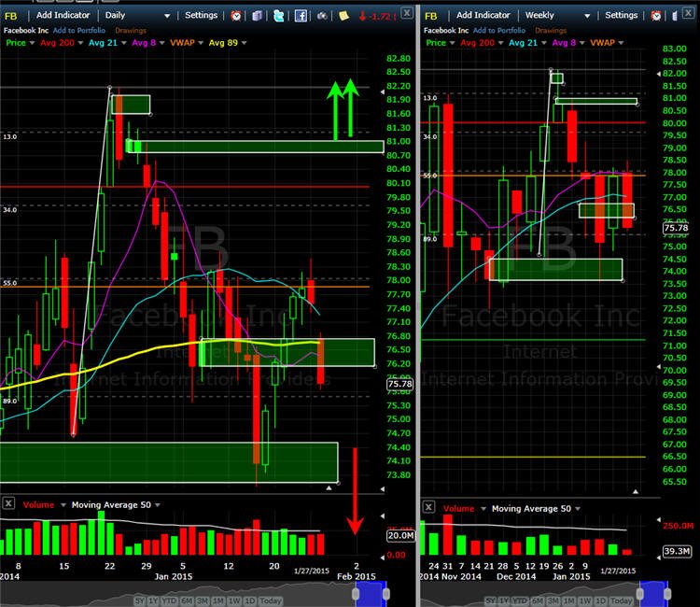Open the stacked pages icon in Daily chart toolbar

258,16
